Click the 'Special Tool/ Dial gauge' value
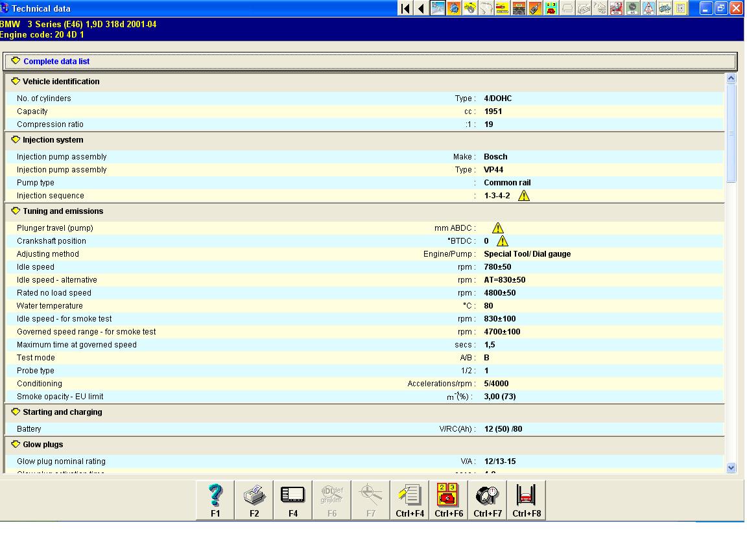This screenshot has width=747, height=560. point(527,254)
